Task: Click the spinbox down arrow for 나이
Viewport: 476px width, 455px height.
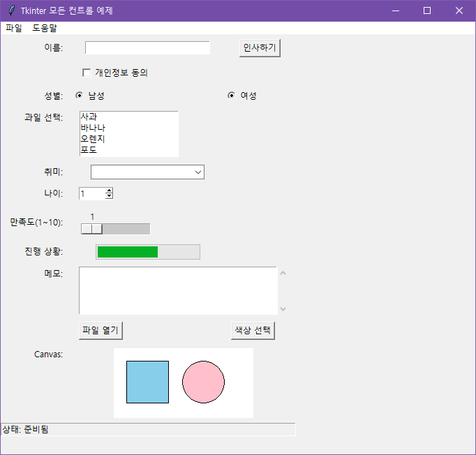Action: tap(109, 196)
